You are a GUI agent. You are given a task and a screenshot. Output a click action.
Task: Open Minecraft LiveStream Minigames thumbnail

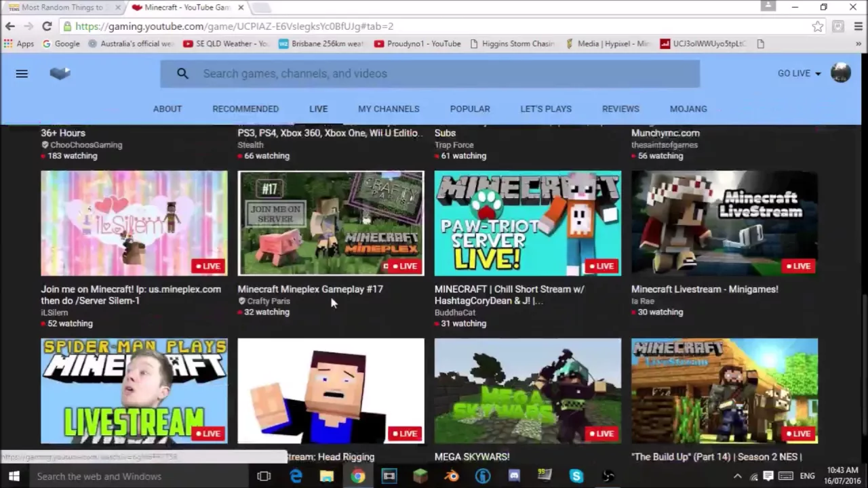pyautogui.click(x=724, y=223)
